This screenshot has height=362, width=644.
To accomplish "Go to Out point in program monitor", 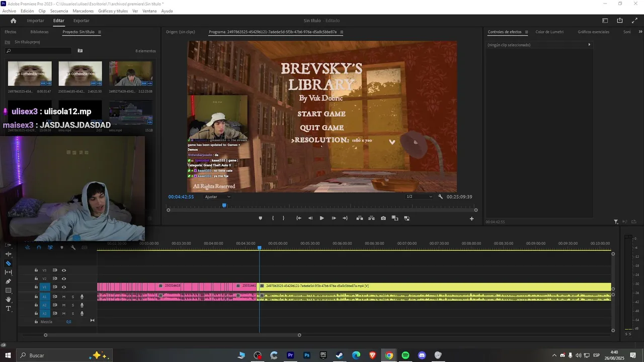I will 345,218.
